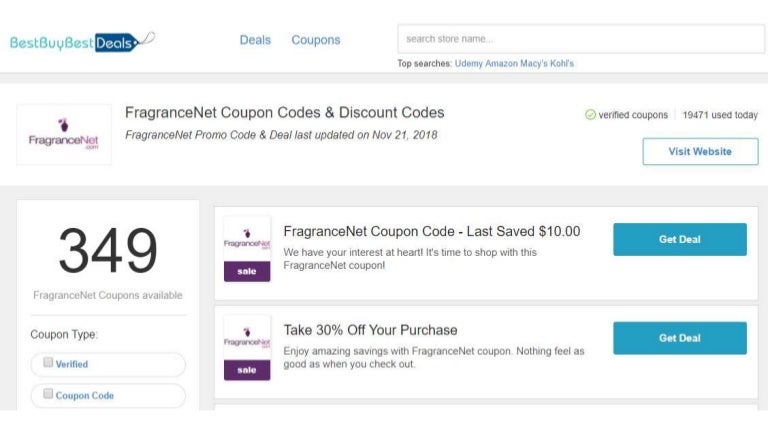Enable the Verified coupon type checkbox
This screenshot has width=768, height=432.
(x=48, y=364)
